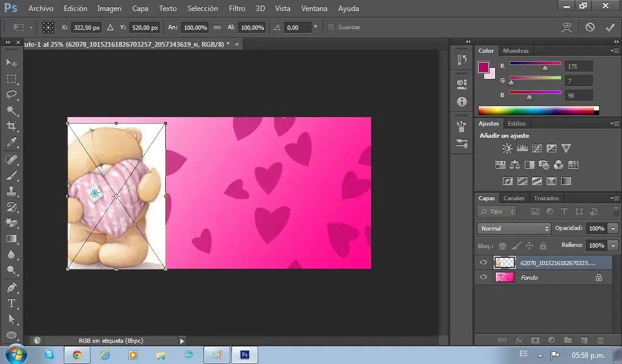Select the Fondo layer thumbnail
Image resolution: width=622 pixels, height=364 pixels.
(x=505, y=277)
